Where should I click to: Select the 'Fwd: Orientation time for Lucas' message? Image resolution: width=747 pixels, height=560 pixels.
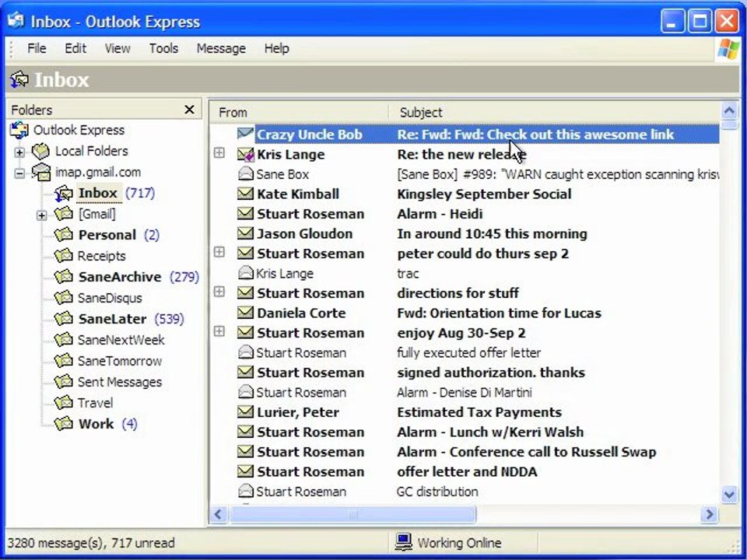point(499,313)
